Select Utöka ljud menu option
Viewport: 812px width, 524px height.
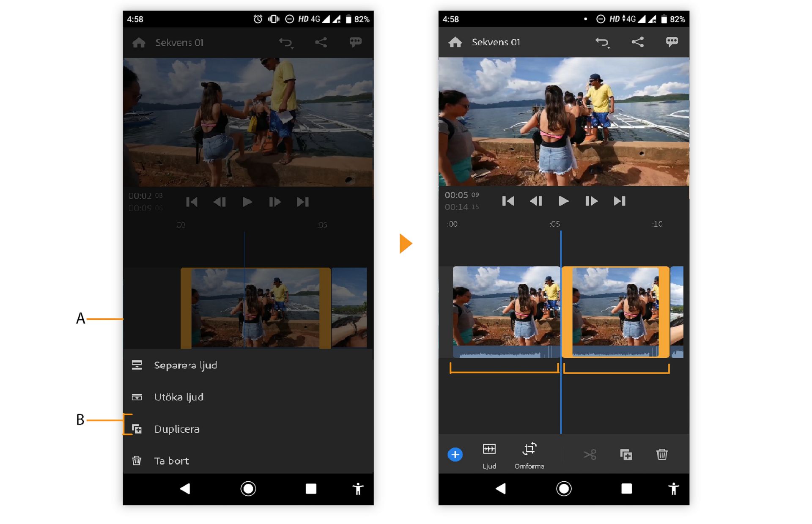(x=178, y=397)
